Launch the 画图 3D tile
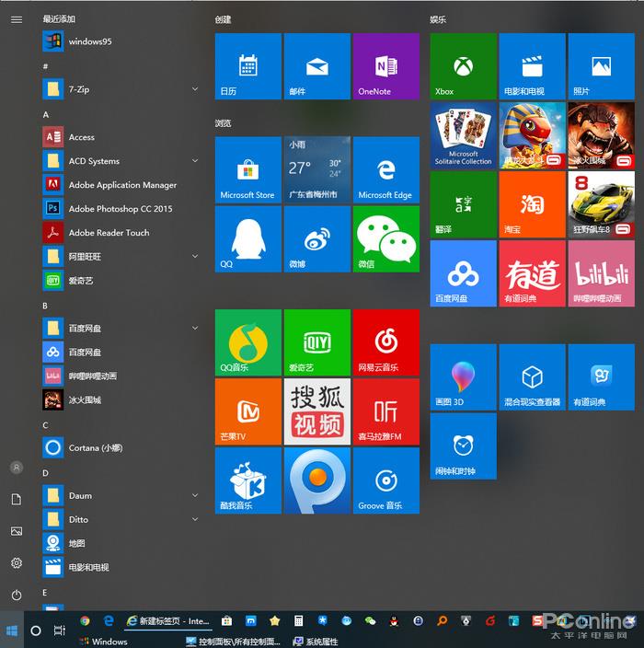 point(463,377)
